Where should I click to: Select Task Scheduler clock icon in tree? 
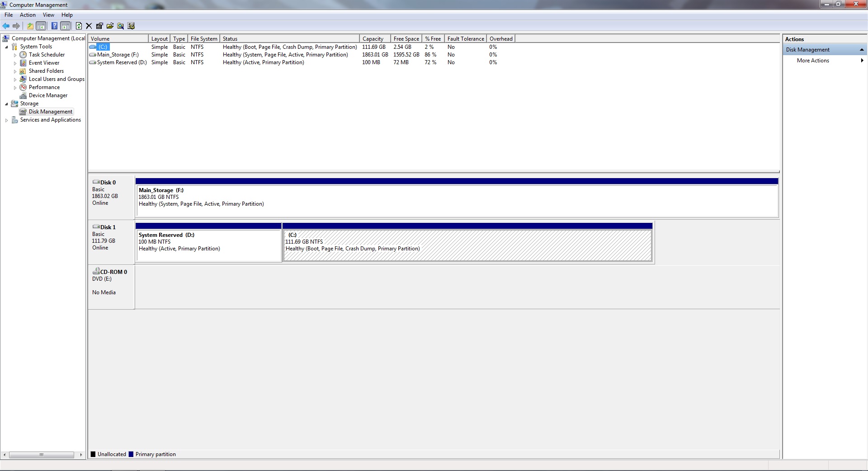(x=23, y=55)
